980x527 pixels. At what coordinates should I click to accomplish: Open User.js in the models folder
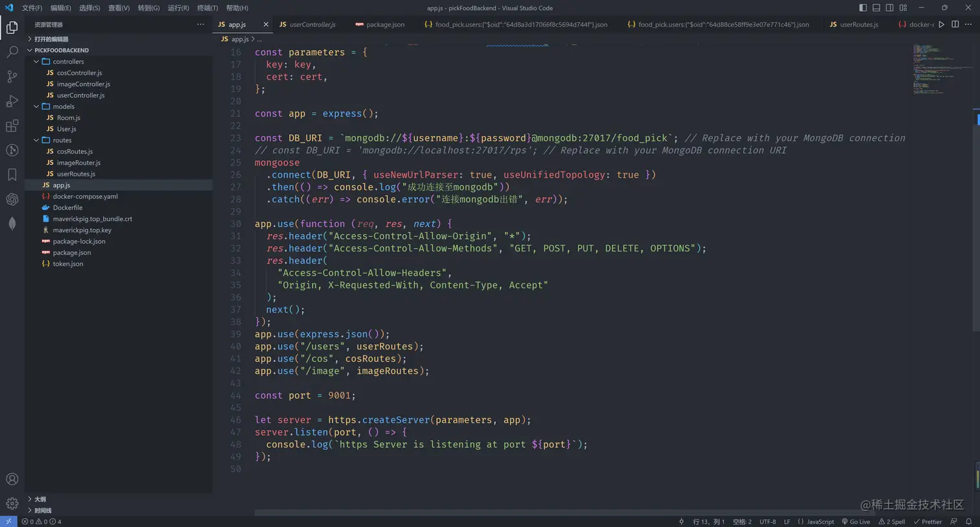point(66,129)
